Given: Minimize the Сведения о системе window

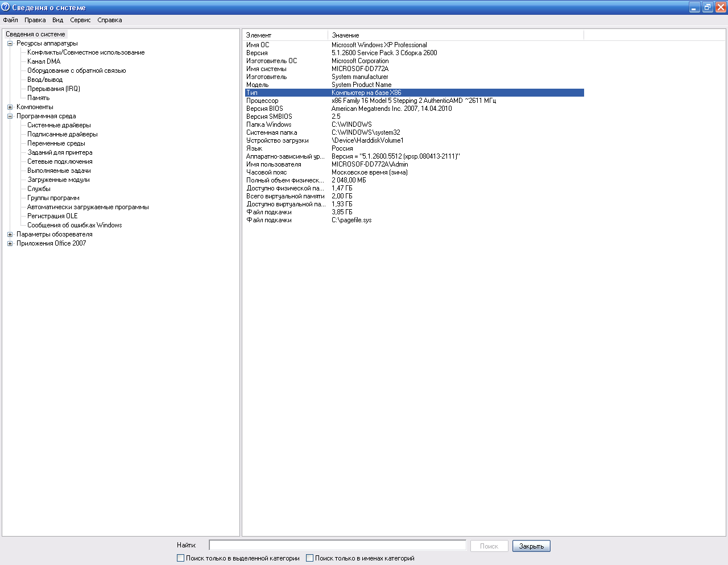Looking at the screenshot, I should tap(694, 7).
